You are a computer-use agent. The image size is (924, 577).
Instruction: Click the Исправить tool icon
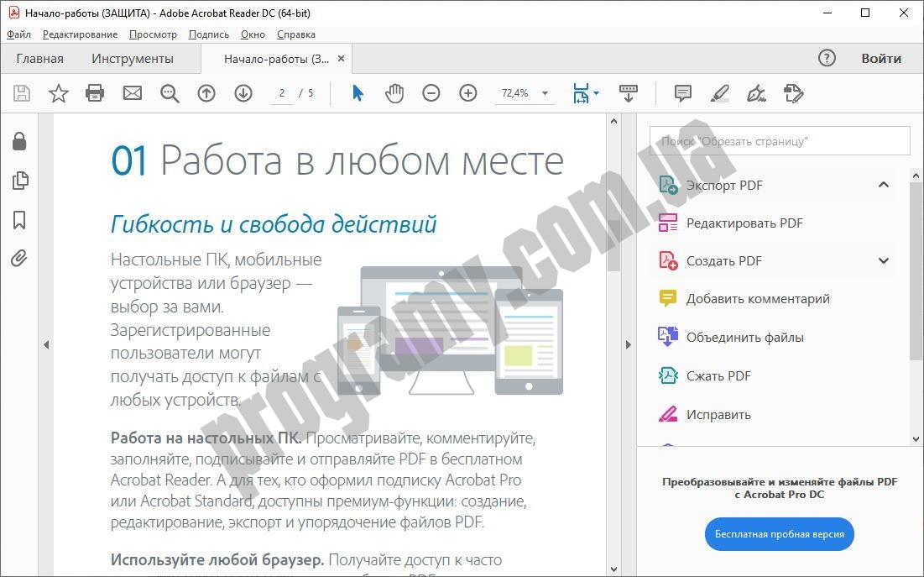[x=668, y=414]
